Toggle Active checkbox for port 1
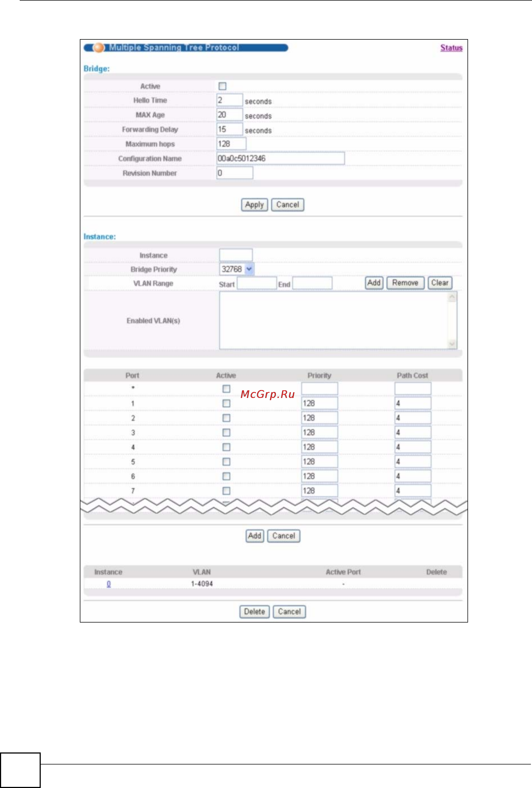532x788 pixels. pyautogui.click(x=226, y=403)
